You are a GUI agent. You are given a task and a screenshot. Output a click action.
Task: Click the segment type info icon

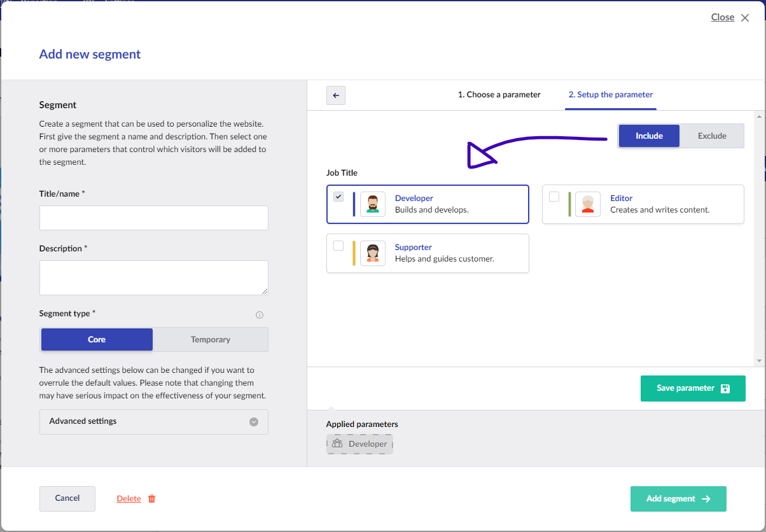(x=260, y=315)
